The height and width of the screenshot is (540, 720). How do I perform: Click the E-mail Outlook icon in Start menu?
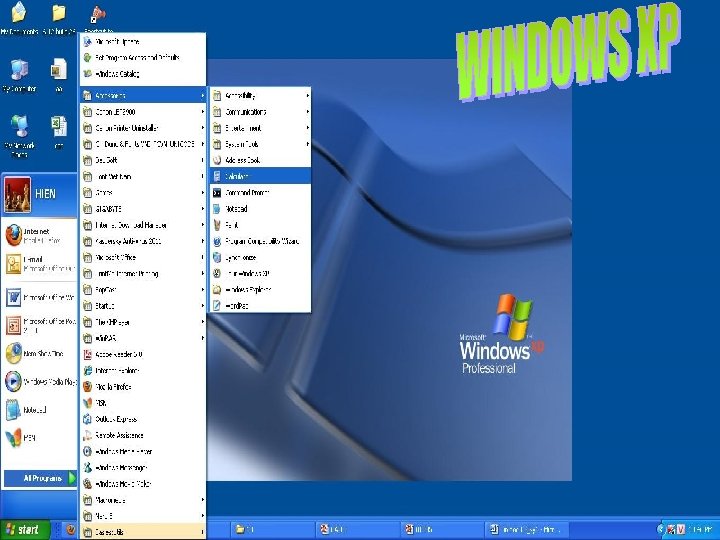point(13,264)
